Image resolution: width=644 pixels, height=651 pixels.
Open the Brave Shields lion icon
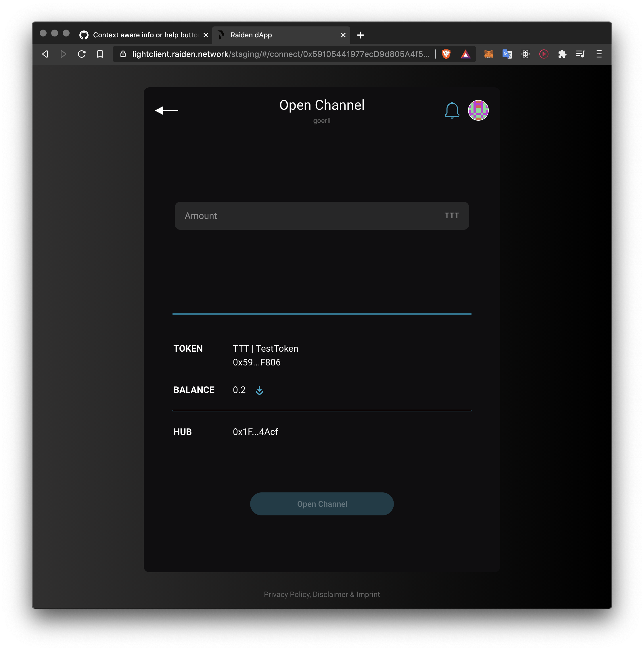(446, 54)
